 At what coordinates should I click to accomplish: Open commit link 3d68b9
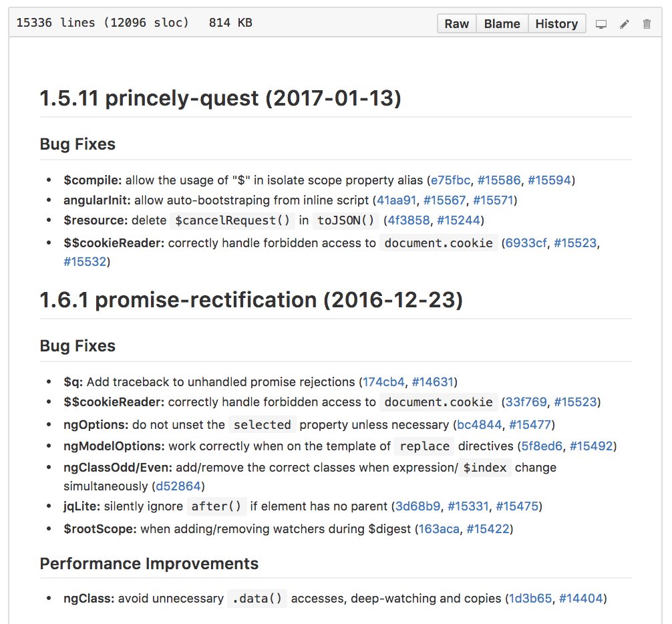click(418, 506)
